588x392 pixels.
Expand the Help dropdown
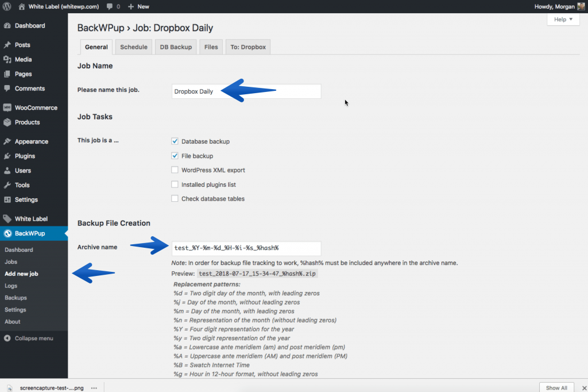563,20
